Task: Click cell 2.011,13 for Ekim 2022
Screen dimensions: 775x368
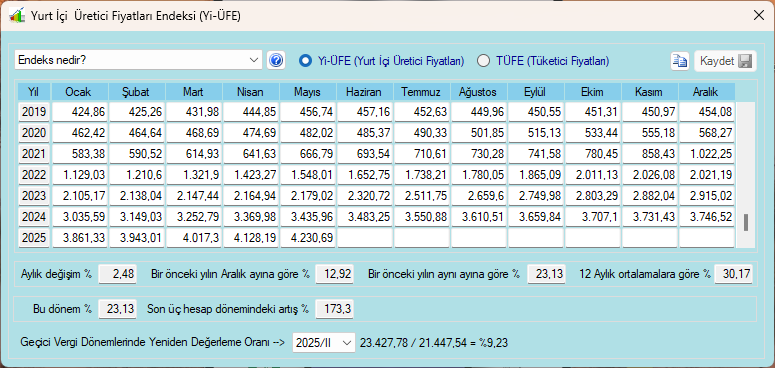Action: point(593,175)
